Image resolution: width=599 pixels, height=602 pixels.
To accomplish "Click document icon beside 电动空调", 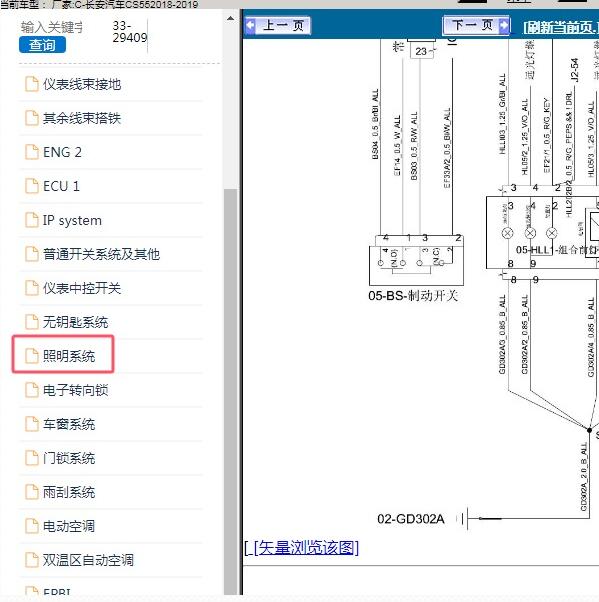I will [32, 526].
